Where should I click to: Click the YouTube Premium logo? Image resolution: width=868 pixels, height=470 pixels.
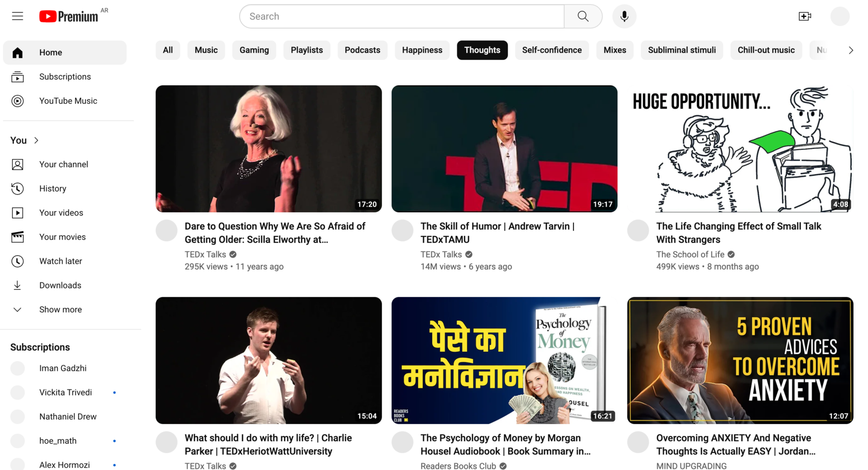(69, 17)
